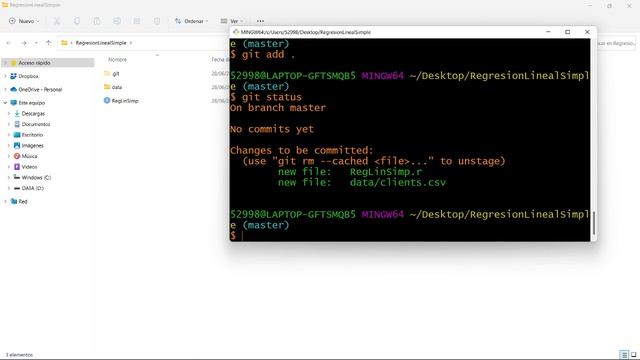Click the Acceso rápido star icon
640x360 pixels.
pyautogui.click(x=13, y=63)
